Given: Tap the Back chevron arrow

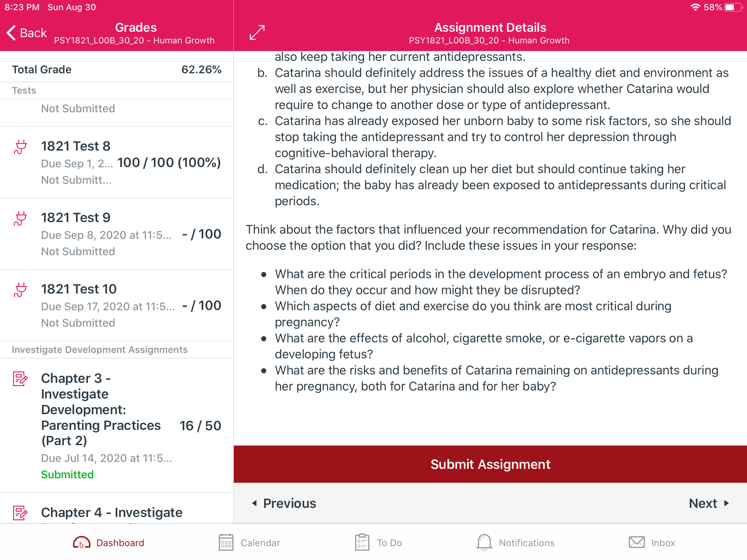Looking at the screenshot, I should (11, 33).
